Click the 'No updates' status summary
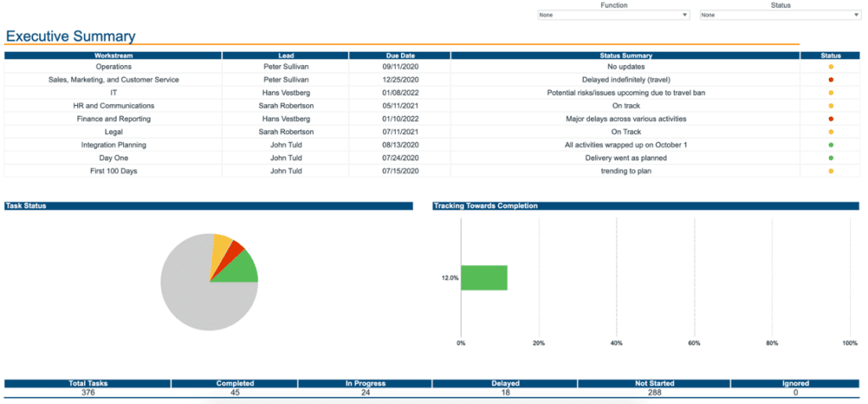Viewport: 868px width, 404px height. pos(626,66)
